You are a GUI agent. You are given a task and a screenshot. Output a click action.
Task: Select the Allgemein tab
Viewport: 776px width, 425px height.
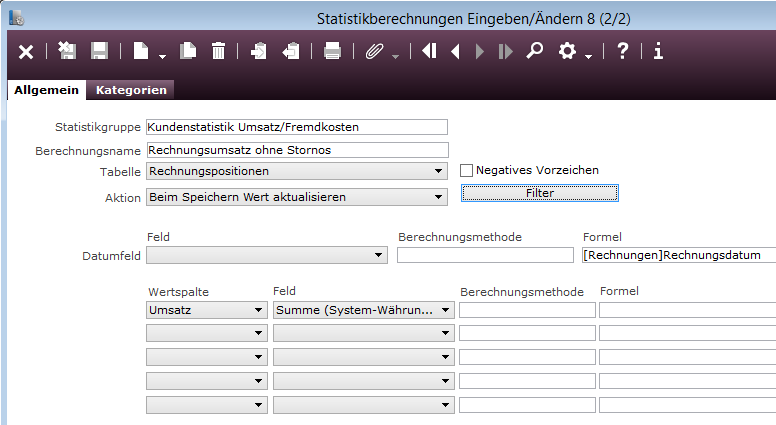coord(46,90)
